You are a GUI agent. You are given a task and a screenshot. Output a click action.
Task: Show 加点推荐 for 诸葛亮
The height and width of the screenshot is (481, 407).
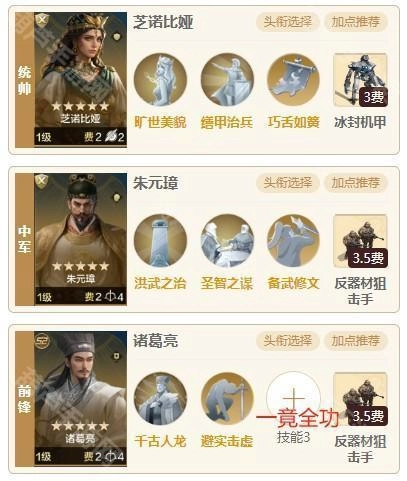[x=356, y=341]
